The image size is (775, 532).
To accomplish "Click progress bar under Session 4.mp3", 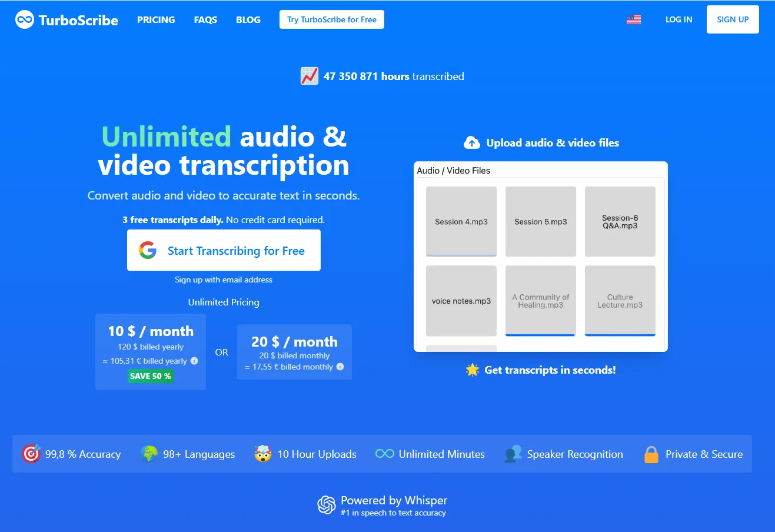I will 461,255.
